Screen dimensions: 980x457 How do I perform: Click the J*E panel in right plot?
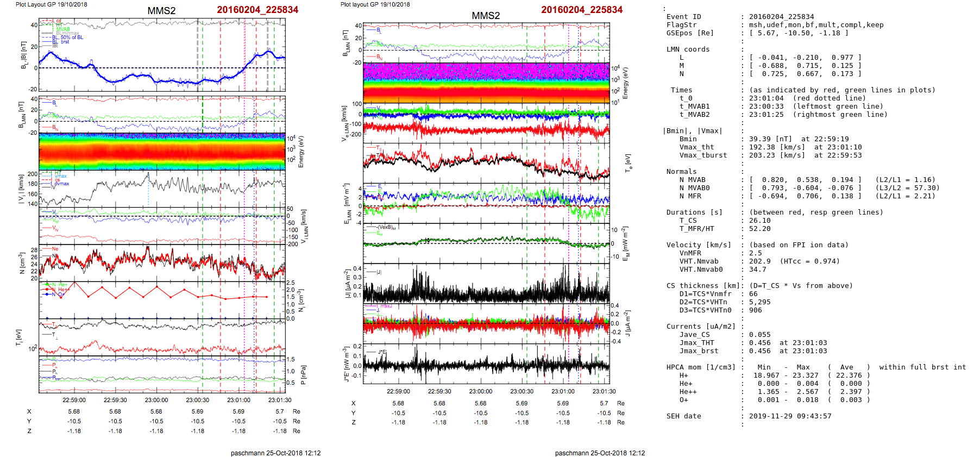[x=486, y=363]
